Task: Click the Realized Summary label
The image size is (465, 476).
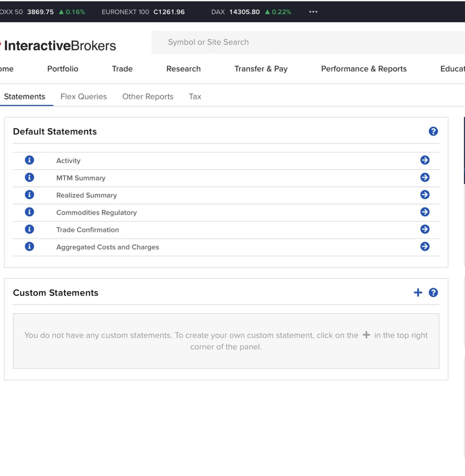Action: coord(86,195)
